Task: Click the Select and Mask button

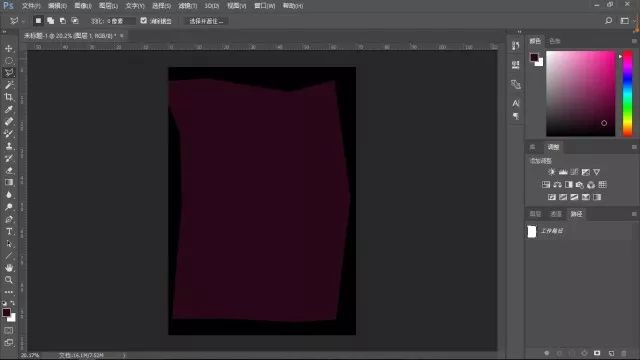Action: click(x=206, y=21)
